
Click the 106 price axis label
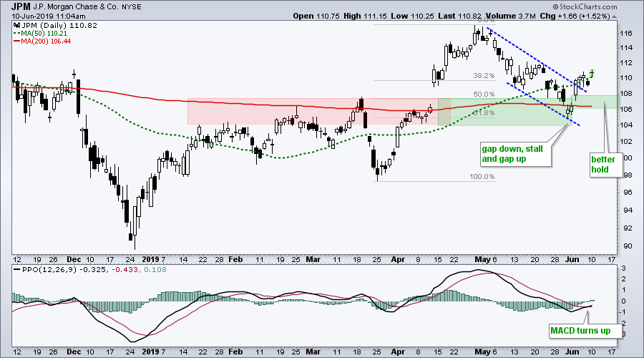click(x=626, y=110)
